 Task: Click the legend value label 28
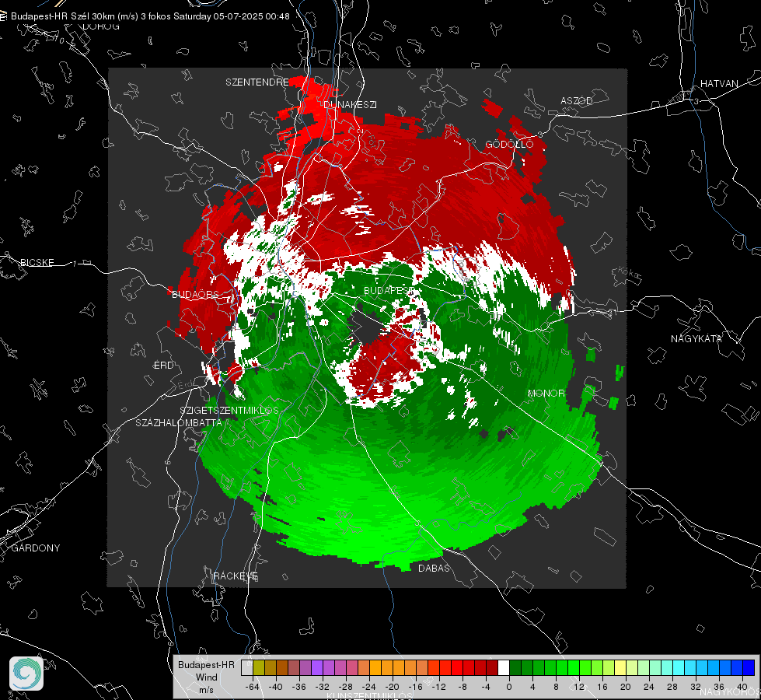672,687
